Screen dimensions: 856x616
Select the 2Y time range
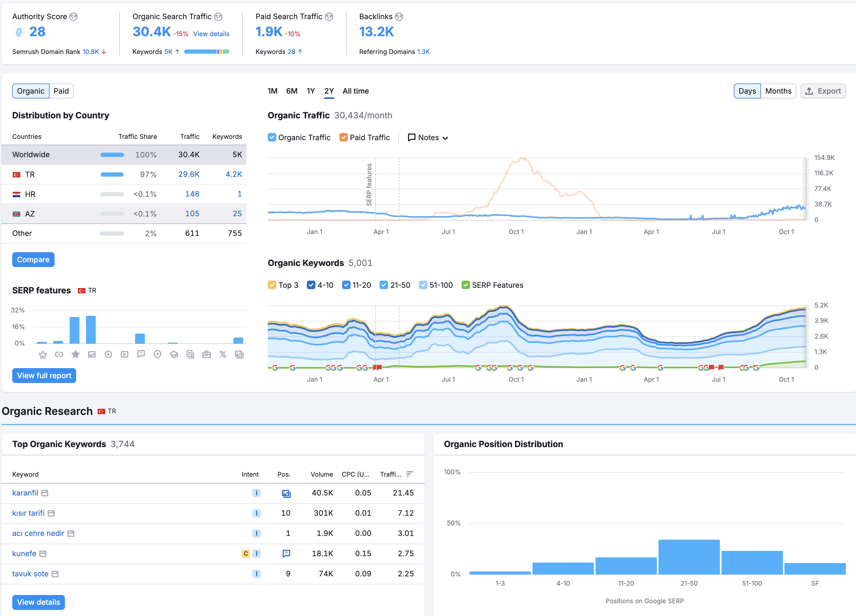pos(329,91)
